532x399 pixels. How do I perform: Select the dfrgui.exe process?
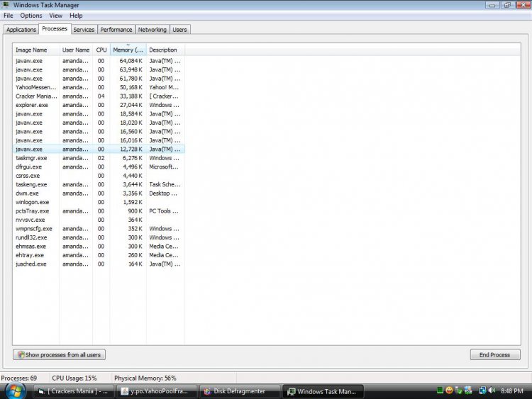click(99, 167)
